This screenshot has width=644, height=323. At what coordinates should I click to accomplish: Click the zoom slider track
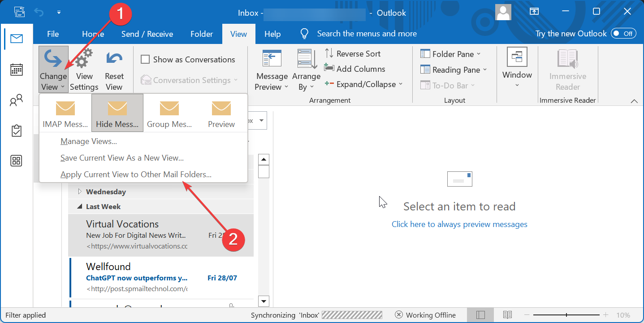[x=566, y=315]
